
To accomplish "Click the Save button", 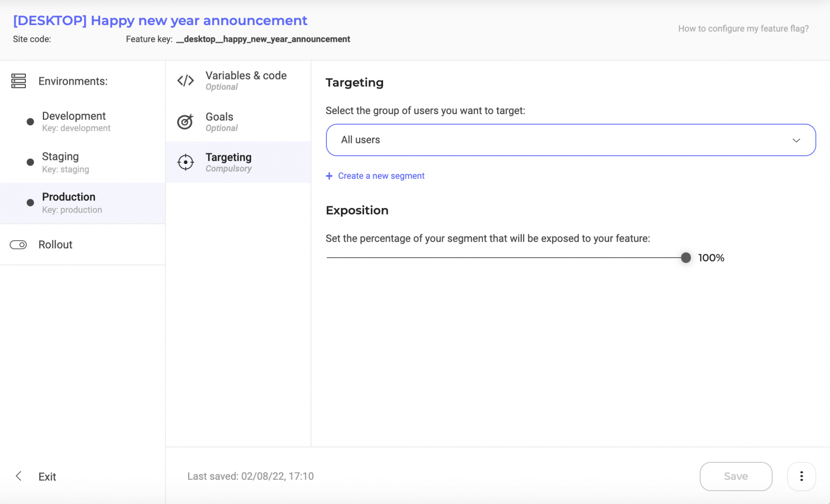I will point(736,476).
